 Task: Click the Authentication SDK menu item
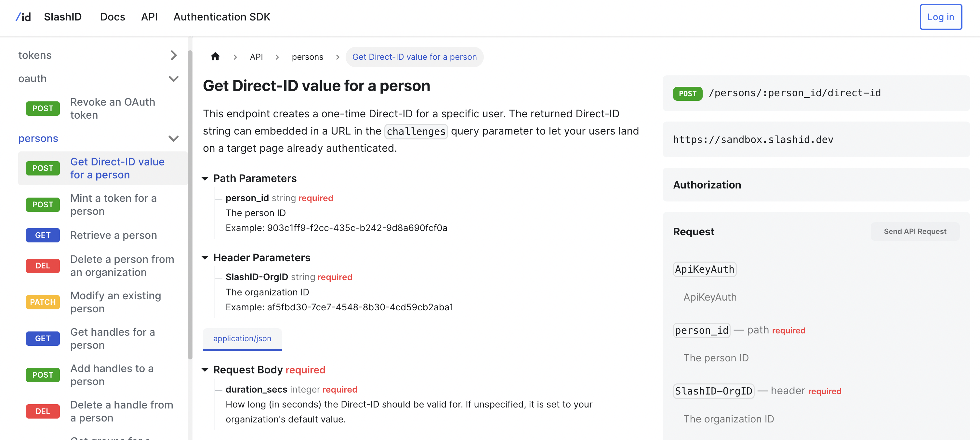(x=221, y=17)
